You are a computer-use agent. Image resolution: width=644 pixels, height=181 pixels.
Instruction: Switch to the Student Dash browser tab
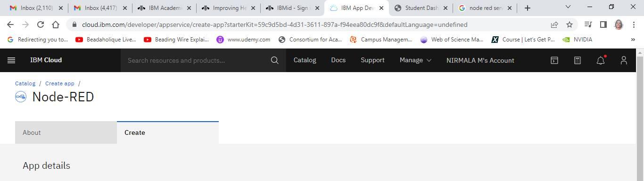pos(421,8)
